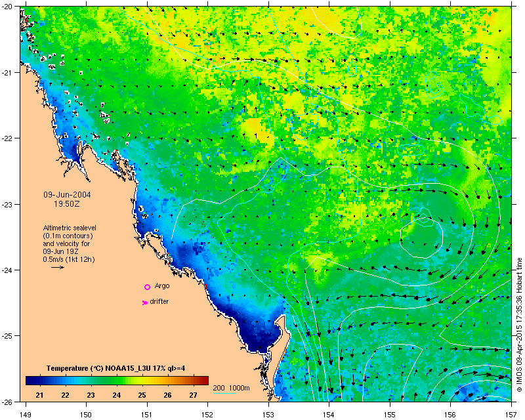Click the Argo magenta circle marker

[x=147, y=287]
